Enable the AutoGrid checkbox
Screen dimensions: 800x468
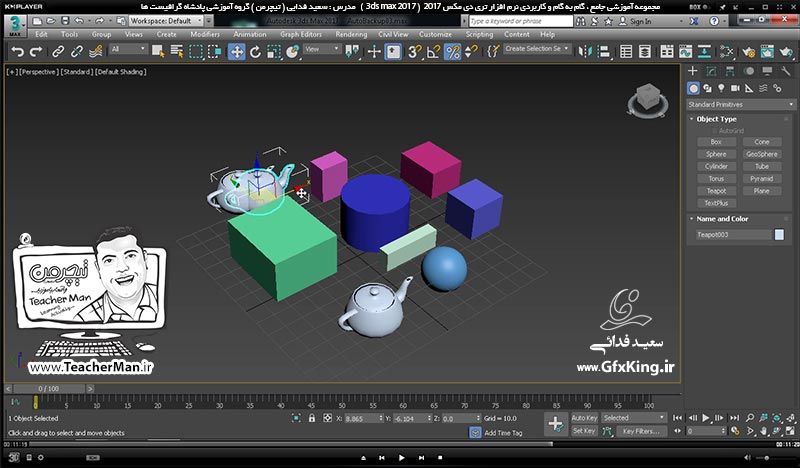click(x=715, y=131)
